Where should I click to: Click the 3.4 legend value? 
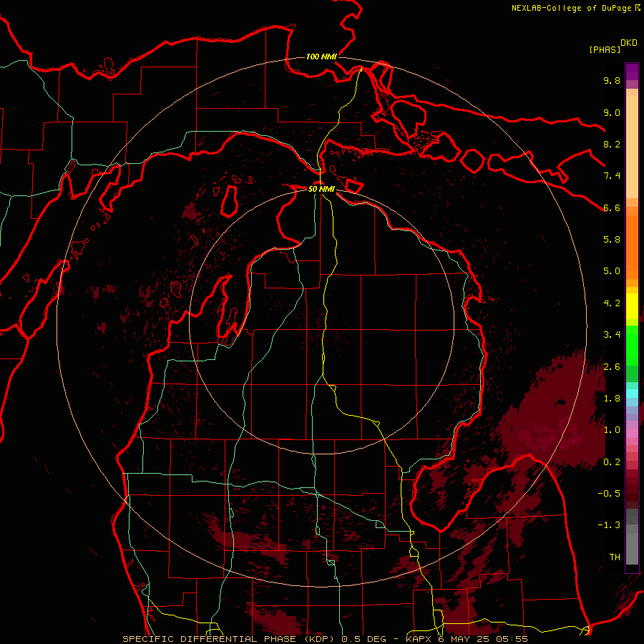pos(612,335)
